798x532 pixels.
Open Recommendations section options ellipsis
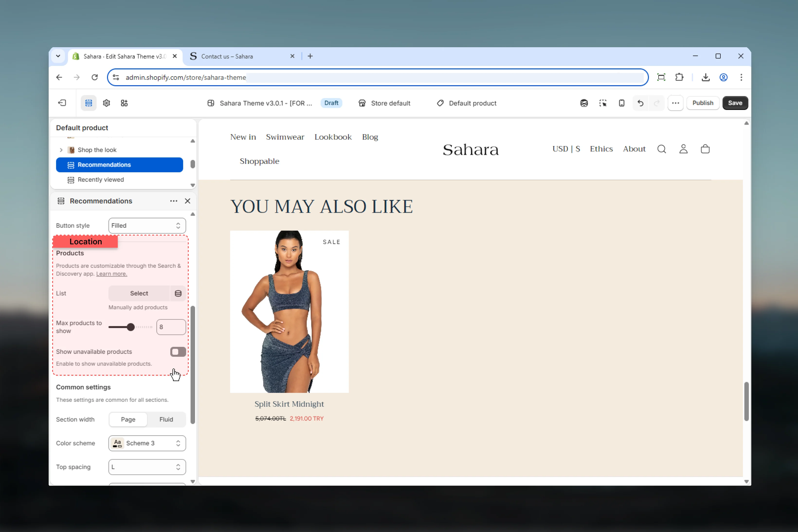(x=174, y=201)
